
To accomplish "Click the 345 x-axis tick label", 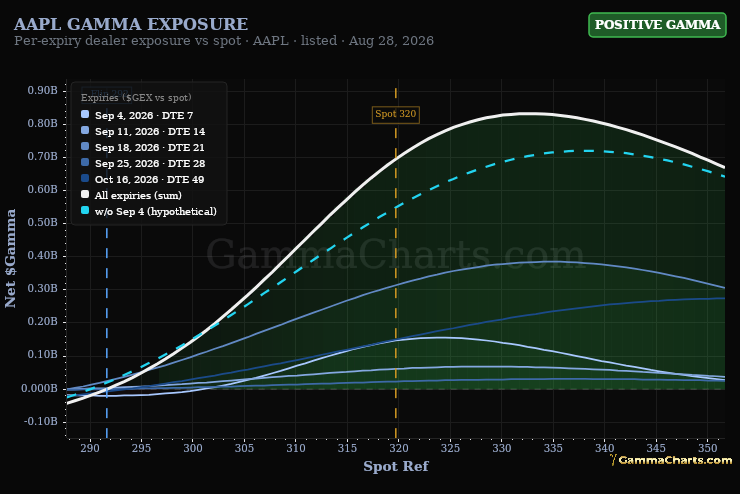I will tap(656, 448).
